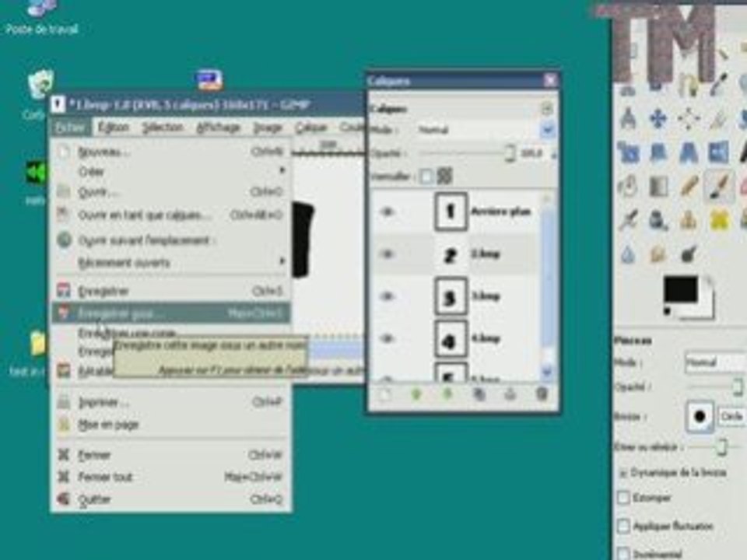Open the Affichage menu

point(218,127)
